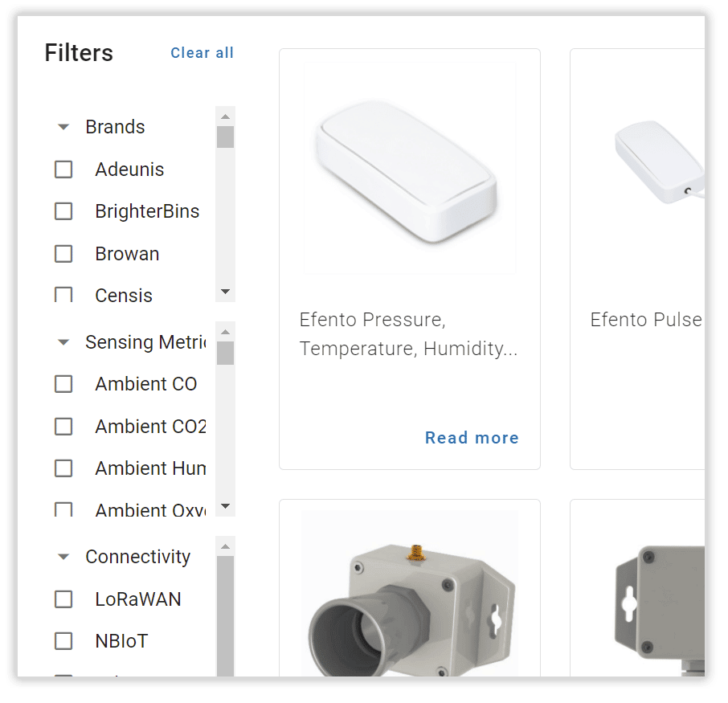Check the BrighterBins brand filter
The image size is (728, 703).
click(x=63, y=211)
